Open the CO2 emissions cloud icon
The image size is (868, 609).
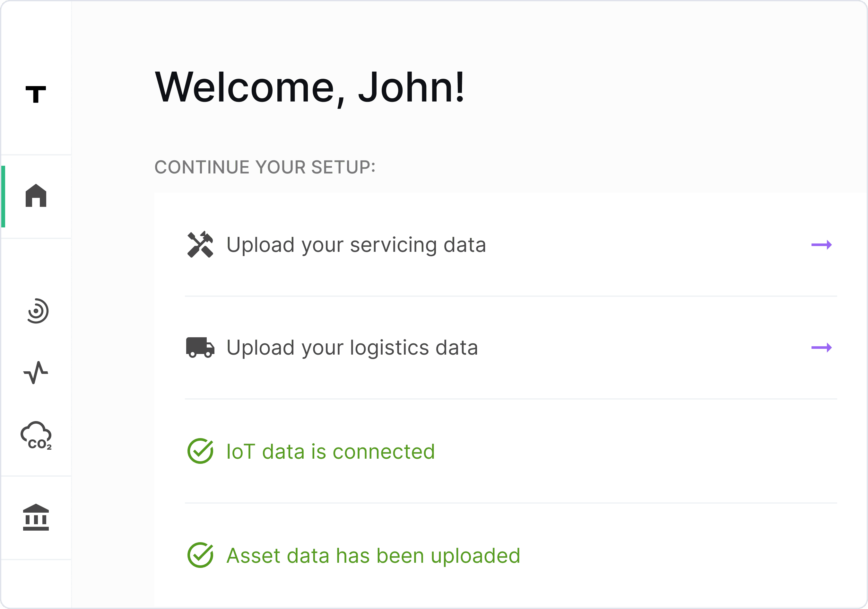(36, 435)
